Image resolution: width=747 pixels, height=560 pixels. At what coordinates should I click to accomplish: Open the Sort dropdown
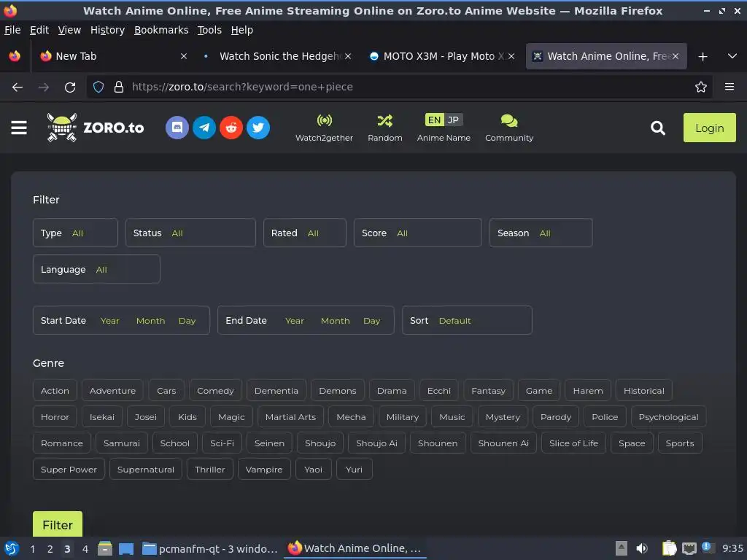[467, 321]
